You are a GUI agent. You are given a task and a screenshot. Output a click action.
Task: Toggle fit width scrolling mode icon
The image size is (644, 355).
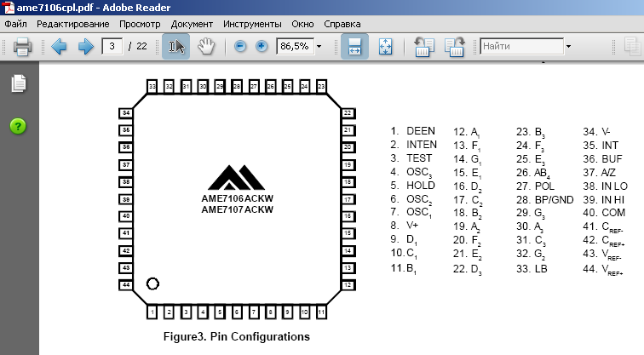click(x=354, y=46)
